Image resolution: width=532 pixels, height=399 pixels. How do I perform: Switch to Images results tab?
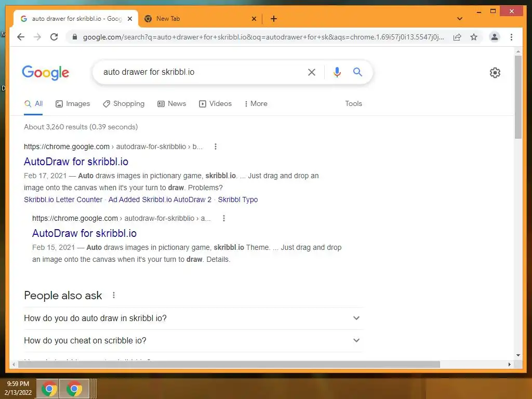[73, 104]
